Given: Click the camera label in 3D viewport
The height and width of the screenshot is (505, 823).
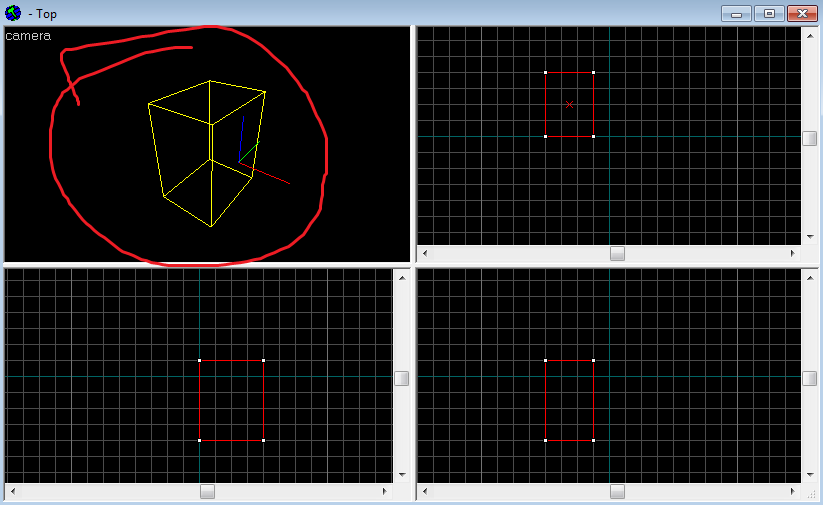Looking at the screenshot, I should 28,36.
